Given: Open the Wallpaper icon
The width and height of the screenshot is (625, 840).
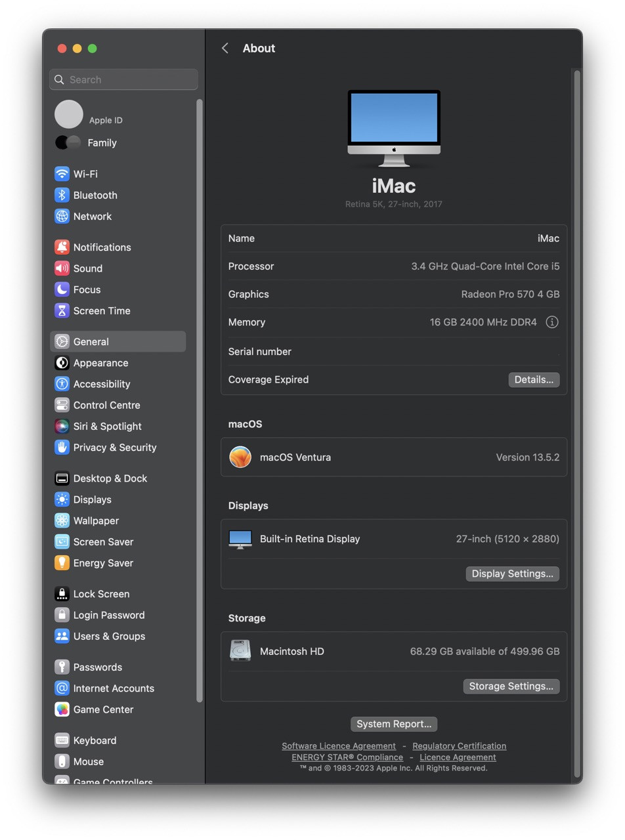Looking at the screenshot, I should 62,520.
